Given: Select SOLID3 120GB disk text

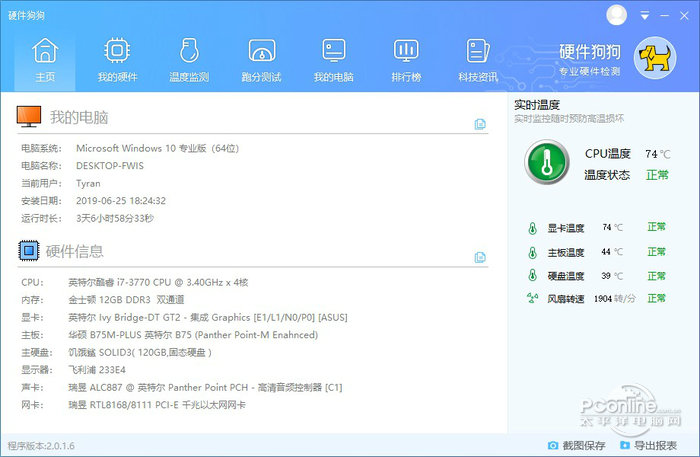Looking at the screenshot, I should tap(140, 353).
